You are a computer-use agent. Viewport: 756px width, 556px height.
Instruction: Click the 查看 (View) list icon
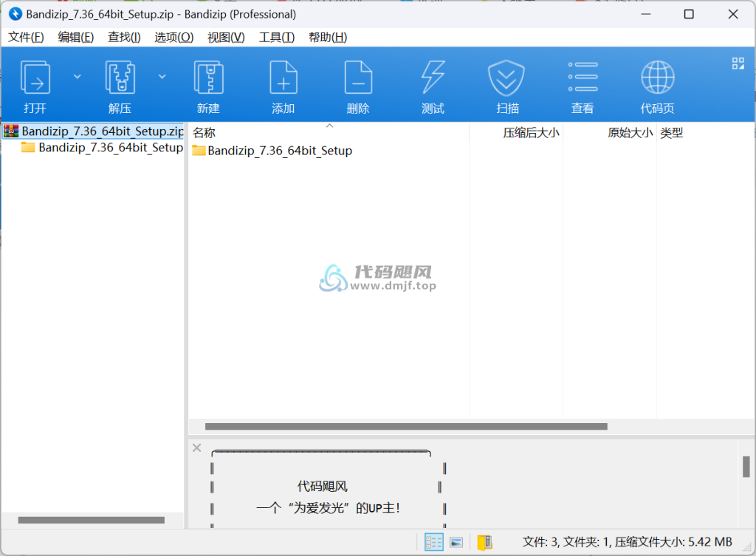[x=583, y=77]
